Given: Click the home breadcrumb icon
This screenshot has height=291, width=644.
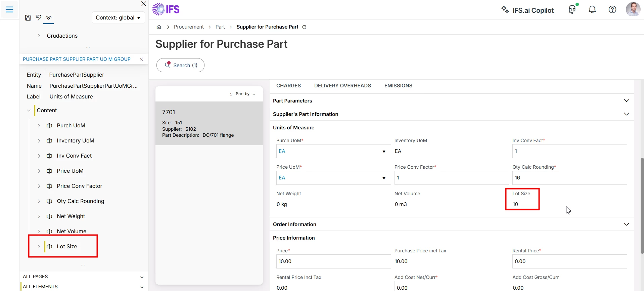Looking at the screenshot, I should 159,27.
